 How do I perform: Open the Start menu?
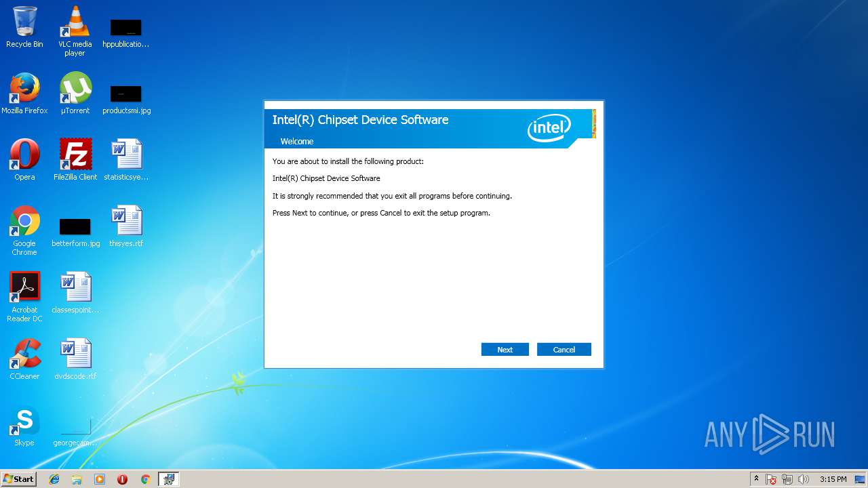19,479
